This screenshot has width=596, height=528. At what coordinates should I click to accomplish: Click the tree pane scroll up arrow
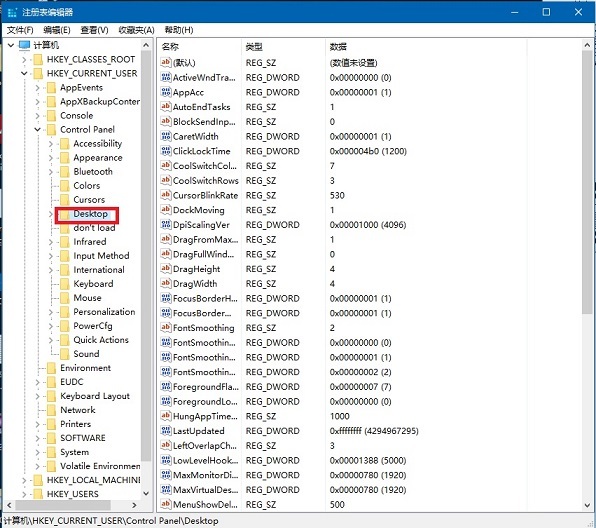click(146, 45)
